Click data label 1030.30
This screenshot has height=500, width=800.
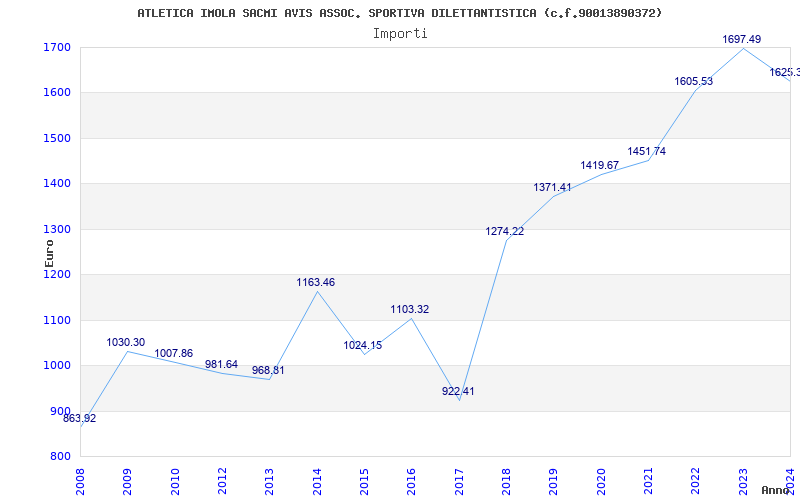point(126,342)
